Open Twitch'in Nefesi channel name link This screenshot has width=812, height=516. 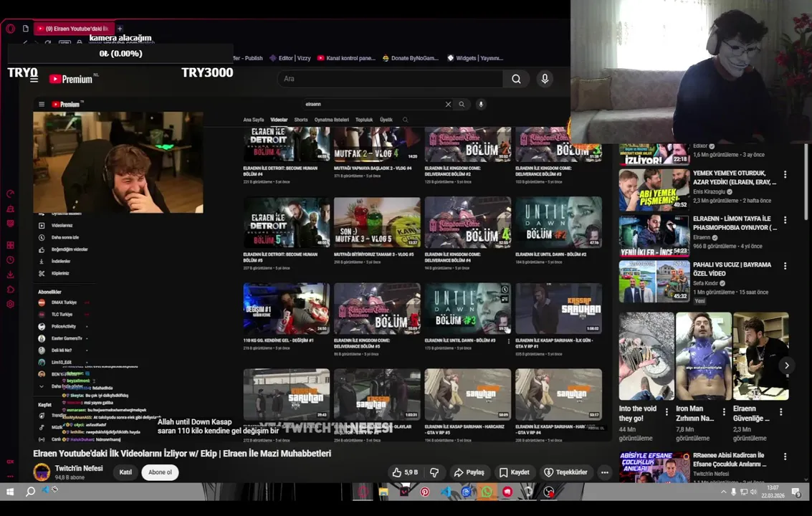pos(79,468)
